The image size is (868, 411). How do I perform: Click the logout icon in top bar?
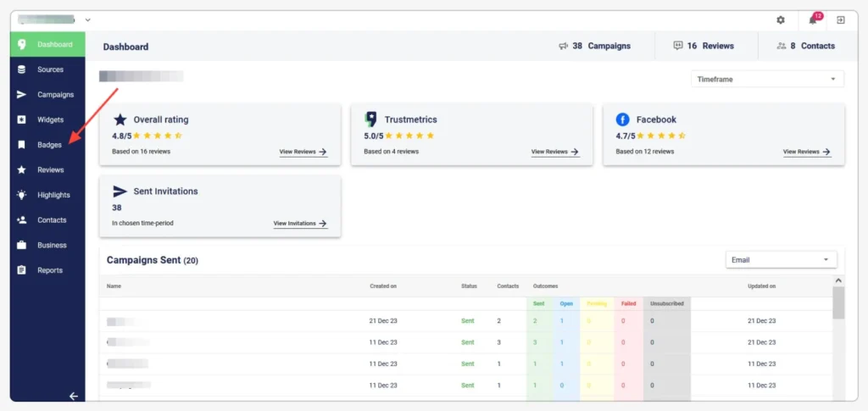click(x=840, y=19)
